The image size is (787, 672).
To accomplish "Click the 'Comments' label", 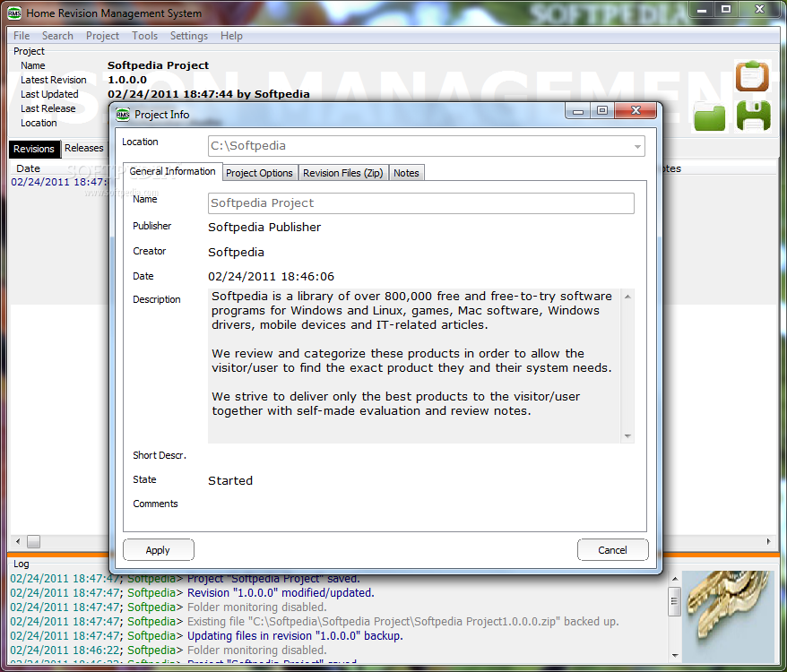I will (155, 504).
